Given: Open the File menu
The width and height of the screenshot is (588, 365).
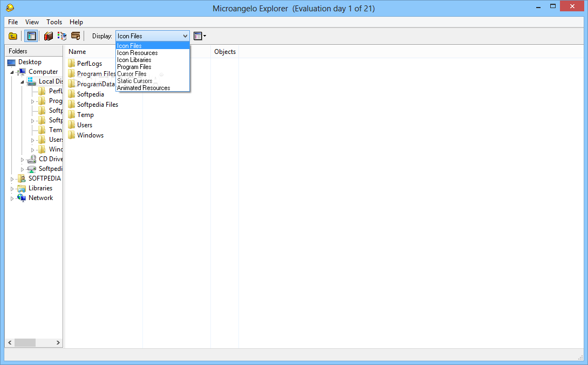Looking at the screenshot, I should [x=13, y=22].
